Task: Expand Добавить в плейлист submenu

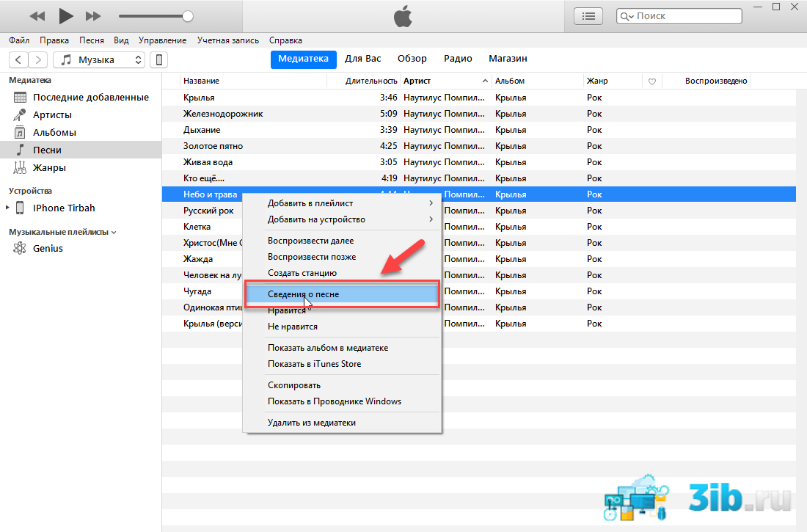Action: (x=343, y=203)
